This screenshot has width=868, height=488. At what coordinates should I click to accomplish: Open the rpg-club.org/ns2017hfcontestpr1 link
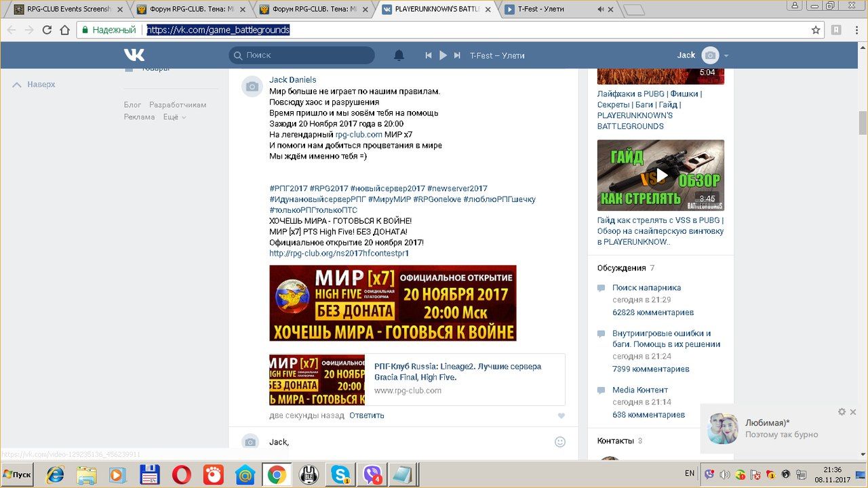(339, 253)
